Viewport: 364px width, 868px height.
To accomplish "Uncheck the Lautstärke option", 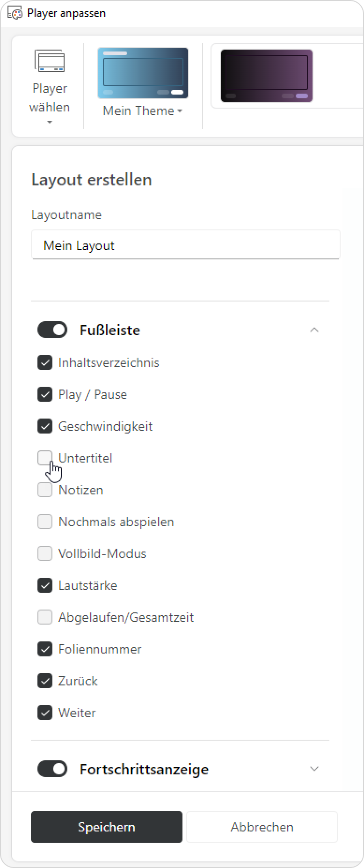I will point(45,585).
